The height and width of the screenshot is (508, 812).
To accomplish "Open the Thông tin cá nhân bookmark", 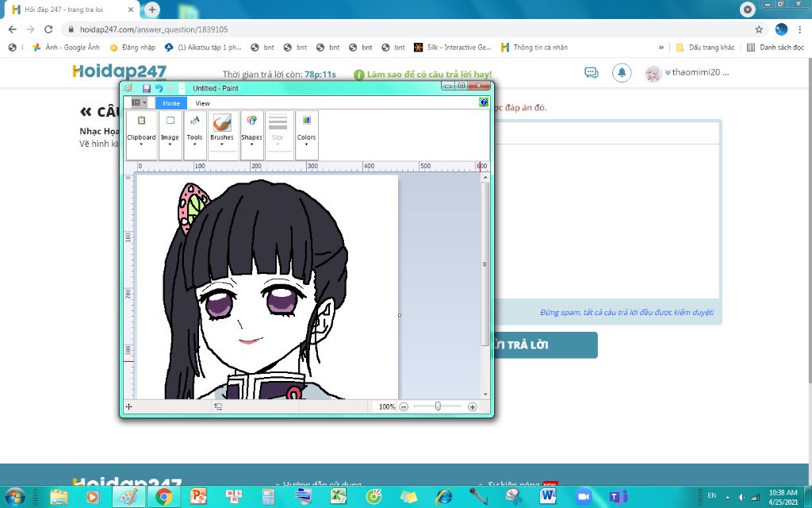I will (534, 47).
